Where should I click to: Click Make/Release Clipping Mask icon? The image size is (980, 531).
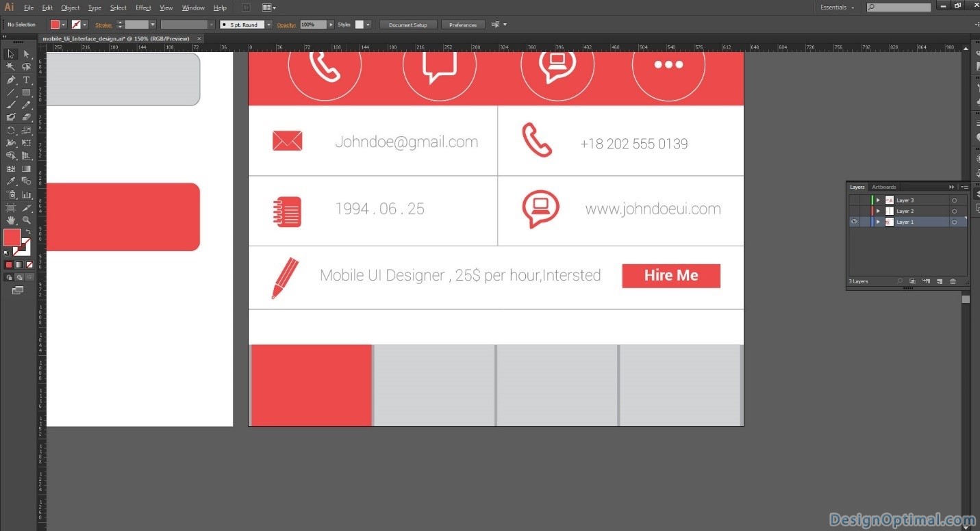point(912,281)
